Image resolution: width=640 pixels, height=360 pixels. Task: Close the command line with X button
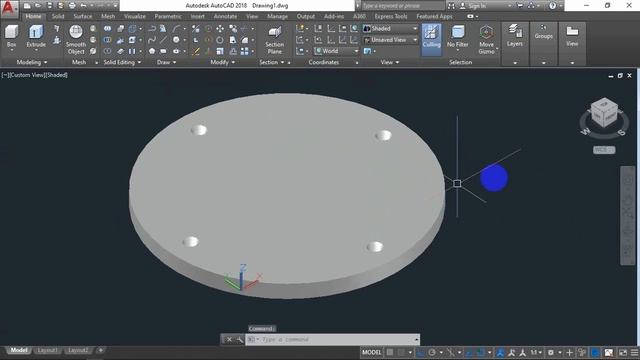(x=229, y=340)
